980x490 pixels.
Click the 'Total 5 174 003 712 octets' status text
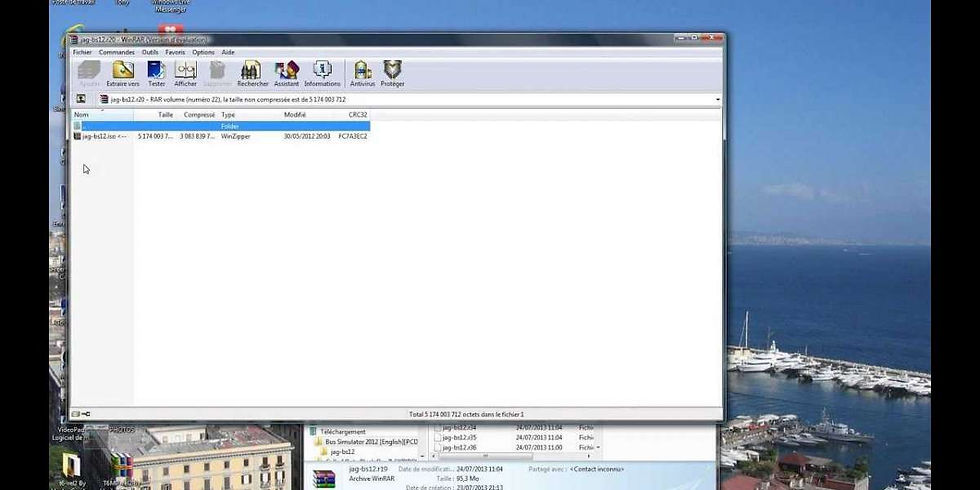click(x=466, y=414)
